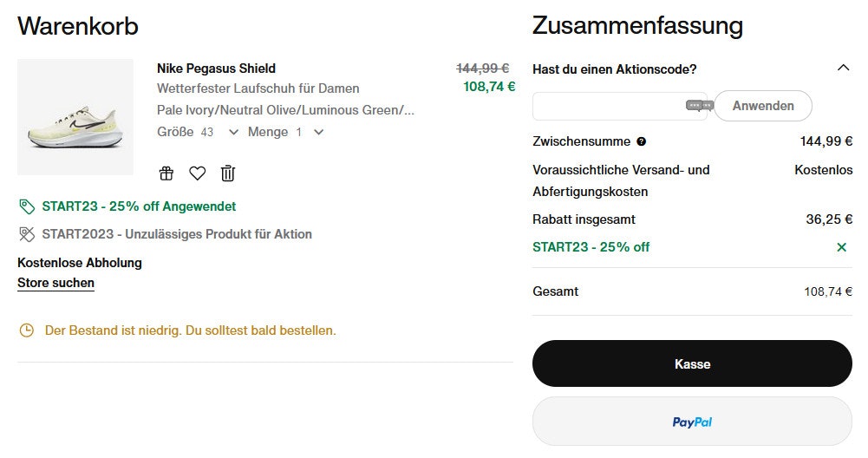Click the invalid START2023 tag icon
The height and width of the screenshot is (458, 868).
[x=27, y=234]
